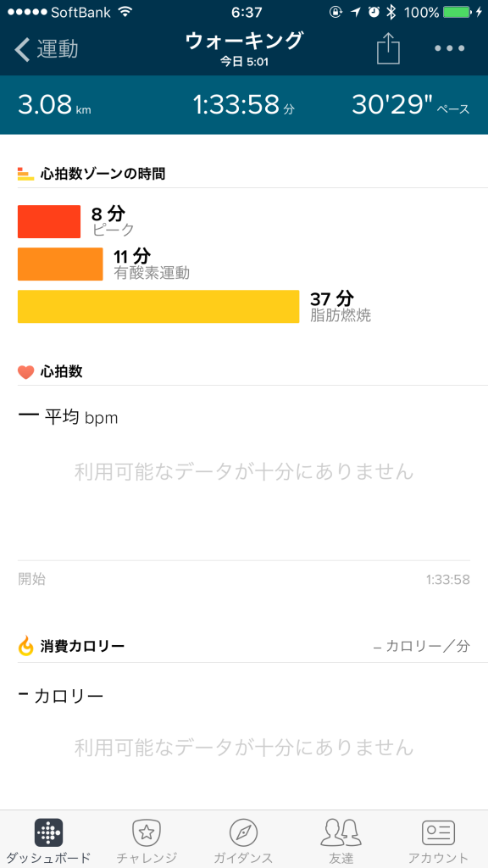Tap the heart rate zones bar icon
488x868 pixels.
pyautogui.click(x=25, y=173)
